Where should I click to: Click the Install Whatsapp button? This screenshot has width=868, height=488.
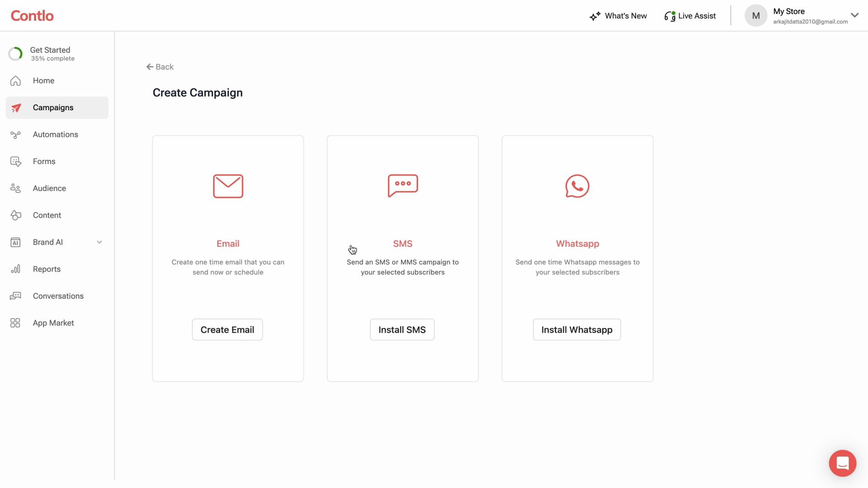coord(577,330)
